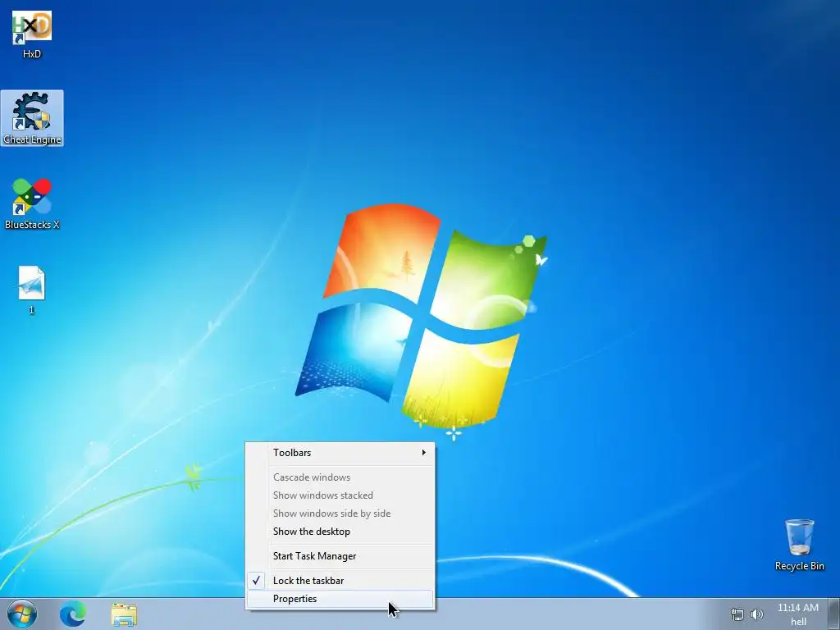Click the Lock the taskbar checkmark

[257, 580]
